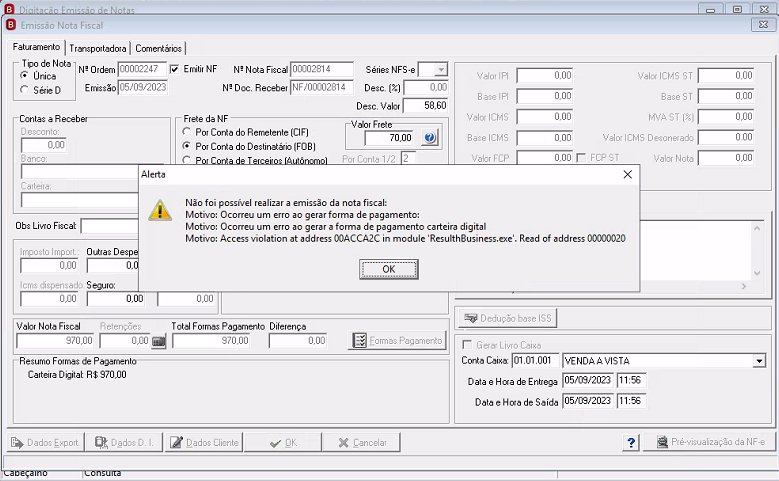
Task: Click the blue help icon beside Valor Frete
Action: click(x=430, y=138)
